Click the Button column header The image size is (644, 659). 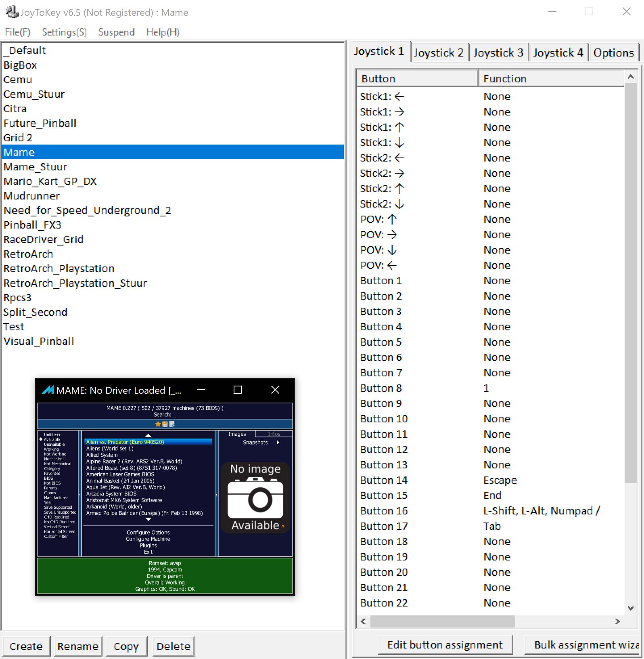click(x=417, y=78)
